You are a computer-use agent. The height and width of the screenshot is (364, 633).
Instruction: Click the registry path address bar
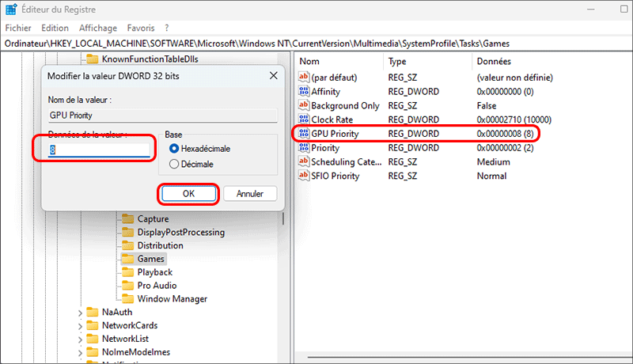[316, 44]
